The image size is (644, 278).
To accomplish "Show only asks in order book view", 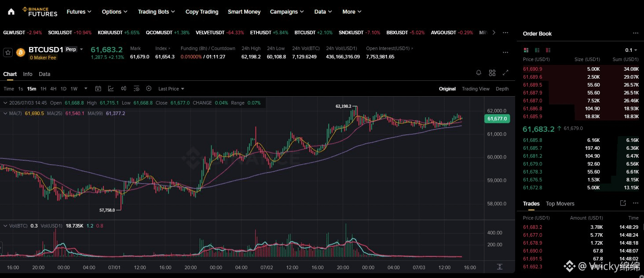I will (x=548, y=50).
